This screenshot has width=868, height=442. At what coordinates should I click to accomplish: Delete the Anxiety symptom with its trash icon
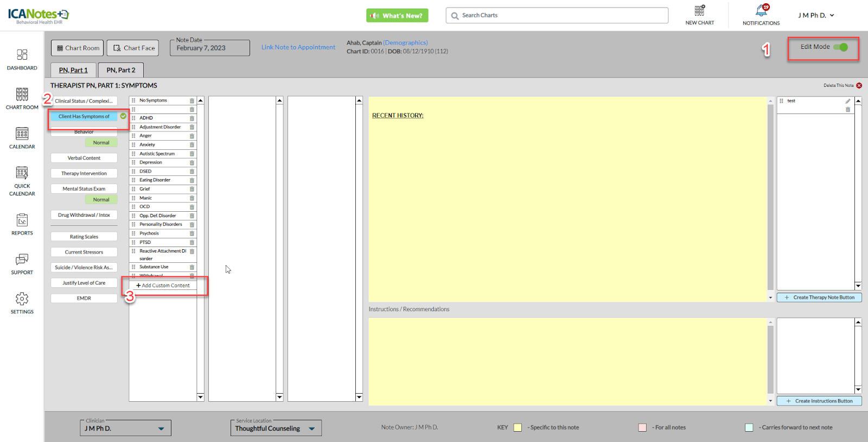coord(192,145)
